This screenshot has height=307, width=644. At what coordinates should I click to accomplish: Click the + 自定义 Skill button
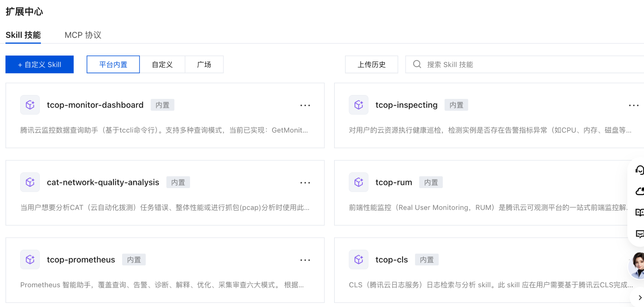click(x=40, y=64)
